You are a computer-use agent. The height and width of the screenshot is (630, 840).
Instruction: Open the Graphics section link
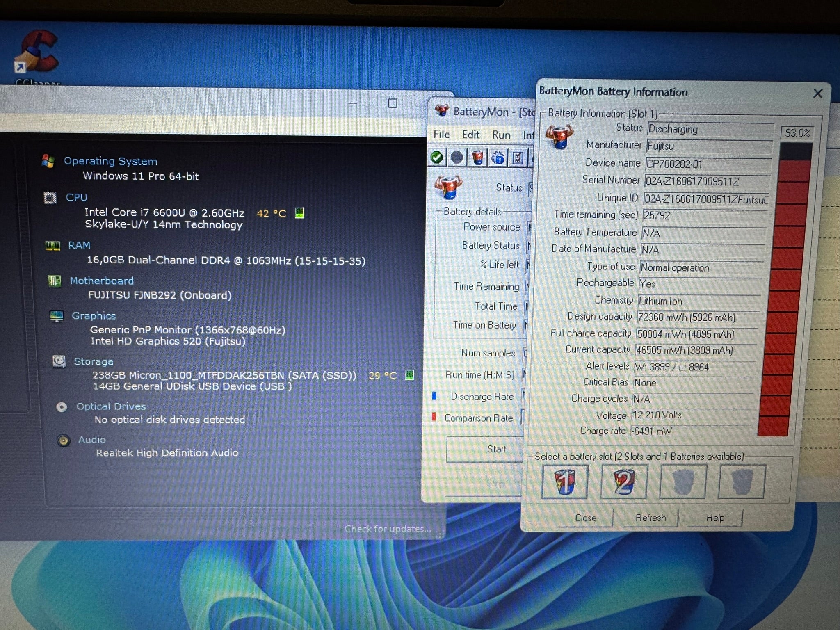pos(94,316)
